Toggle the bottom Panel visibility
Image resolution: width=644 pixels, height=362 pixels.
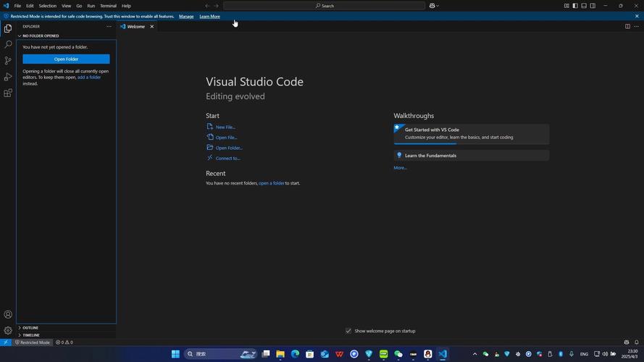(x=584, y=6)
